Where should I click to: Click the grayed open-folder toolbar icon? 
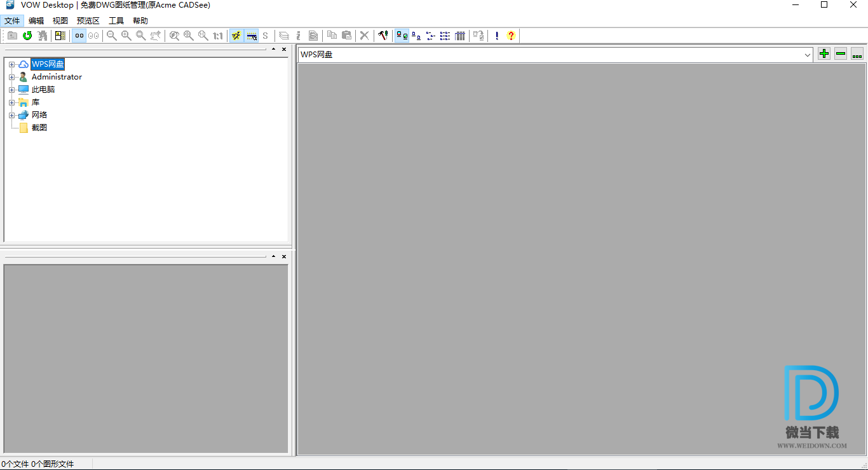13,36
